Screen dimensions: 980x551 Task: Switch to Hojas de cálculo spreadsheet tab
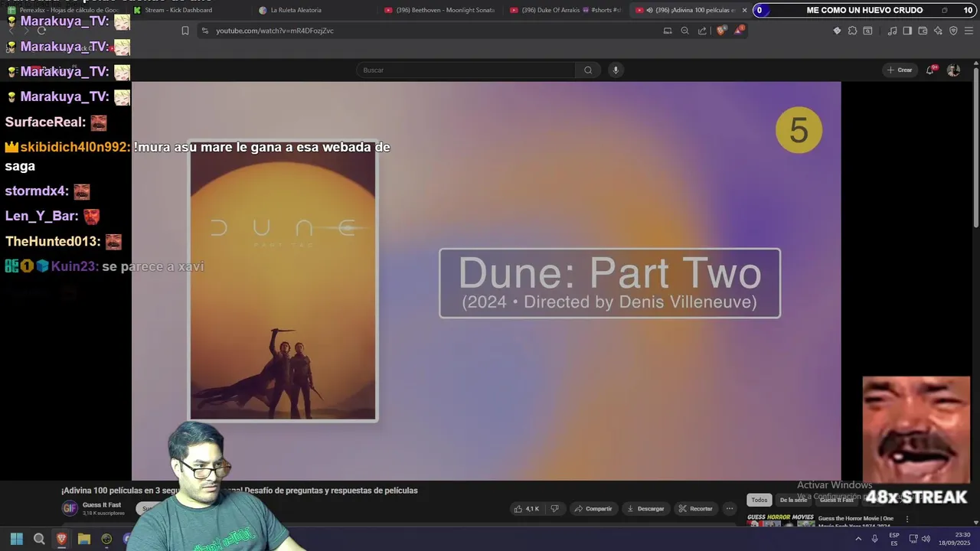(x=62, y=10)
